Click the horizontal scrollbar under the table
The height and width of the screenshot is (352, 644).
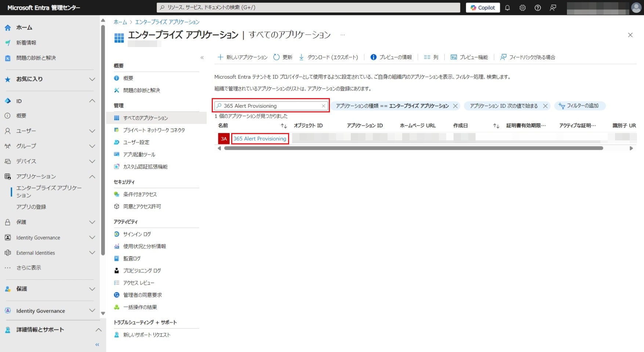coord(413,148)
